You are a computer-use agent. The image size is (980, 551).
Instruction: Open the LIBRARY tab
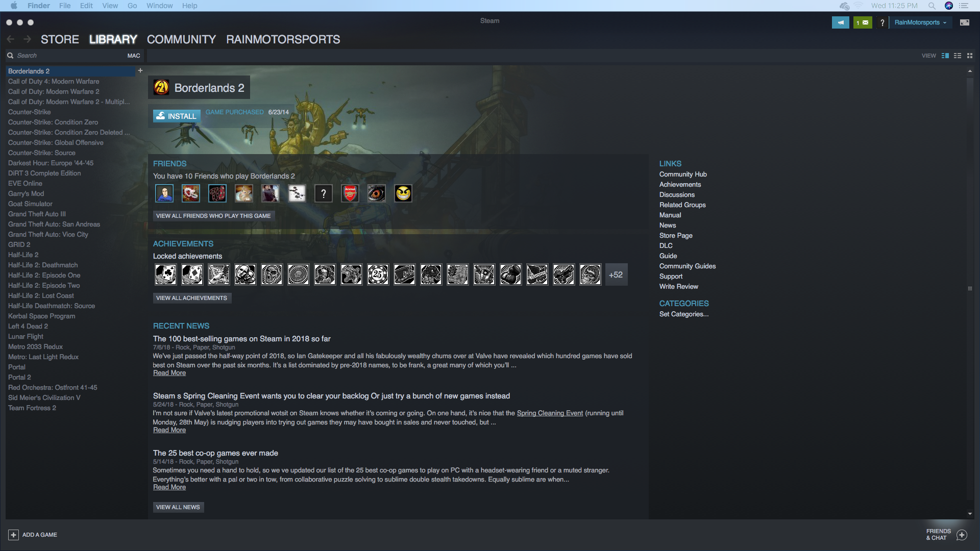tap(113, 39)
